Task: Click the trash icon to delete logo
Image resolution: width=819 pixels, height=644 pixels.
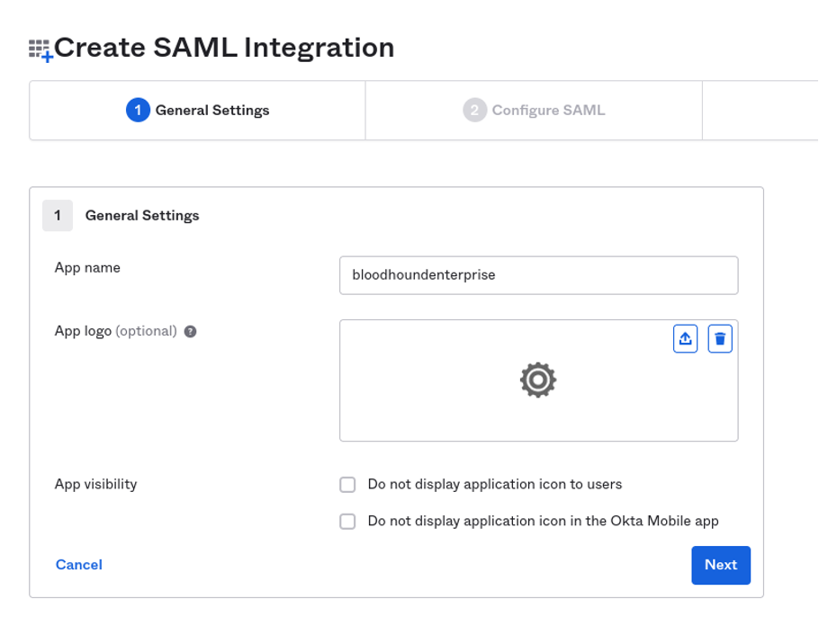Action: [720, 339]
